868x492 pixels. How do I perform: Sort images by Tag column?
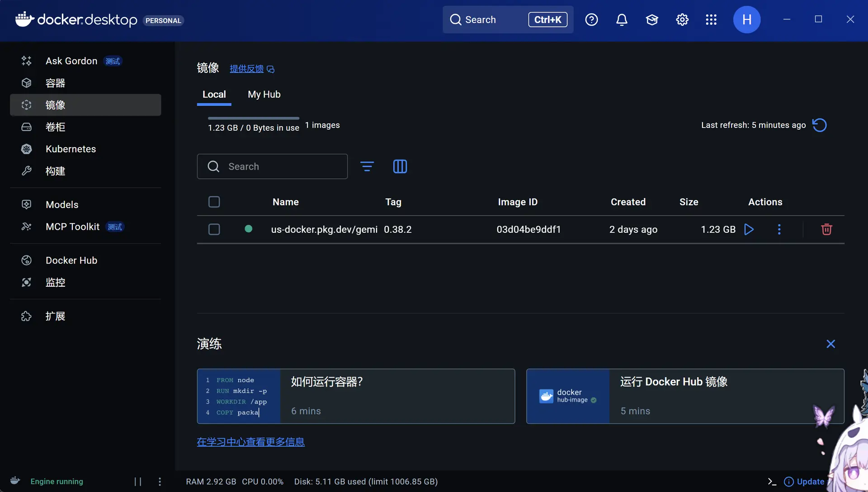click(x=393, y=202)
